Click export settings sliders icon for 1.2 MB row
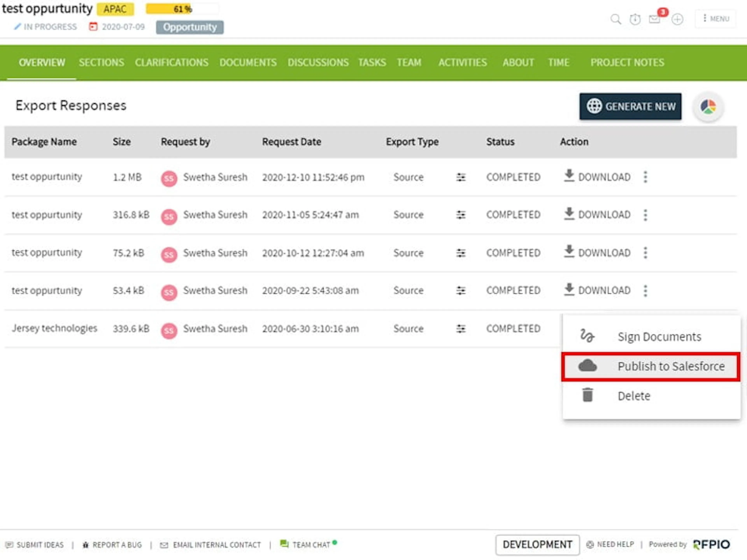The height and width of the screenshot is (560, 747). pos(461,177)
